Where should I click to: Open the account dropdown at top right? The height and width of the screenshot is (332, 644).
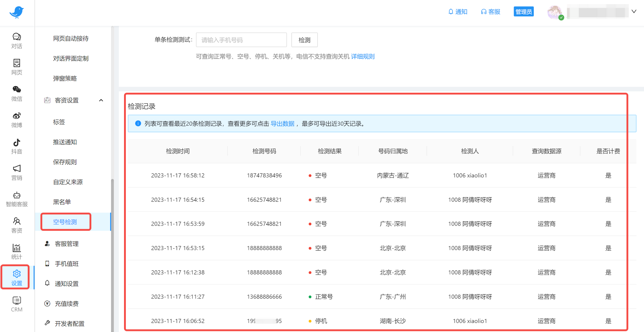(634, 12)
